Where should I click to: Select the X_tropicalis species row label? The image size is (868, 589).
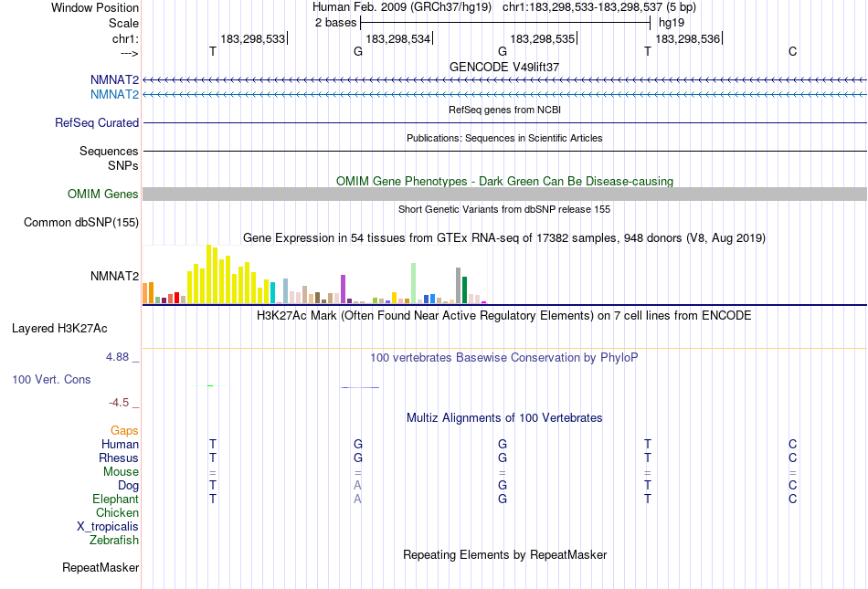(108, 527)
